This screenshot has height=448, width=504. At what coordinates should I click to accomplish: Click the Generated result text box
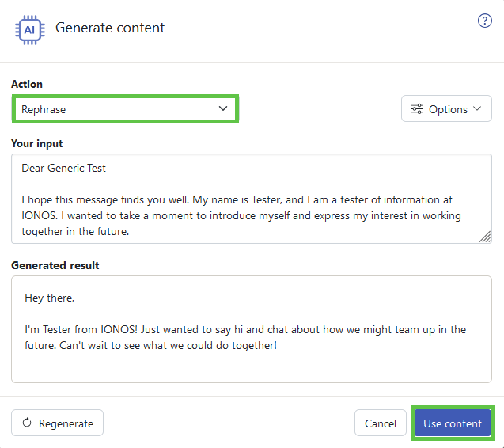[x=252, y=329]
